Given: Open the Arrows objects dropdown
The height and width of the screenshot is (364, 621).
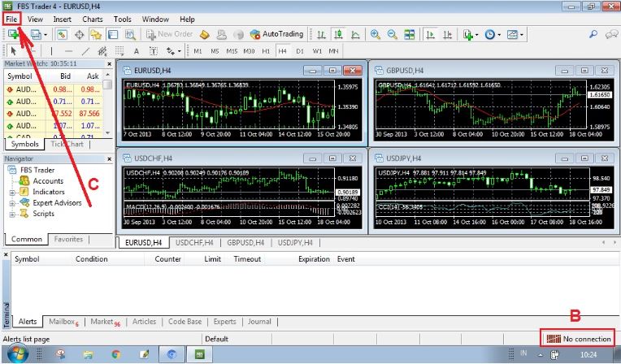Looking at the screenshot, I should [173, 51].
